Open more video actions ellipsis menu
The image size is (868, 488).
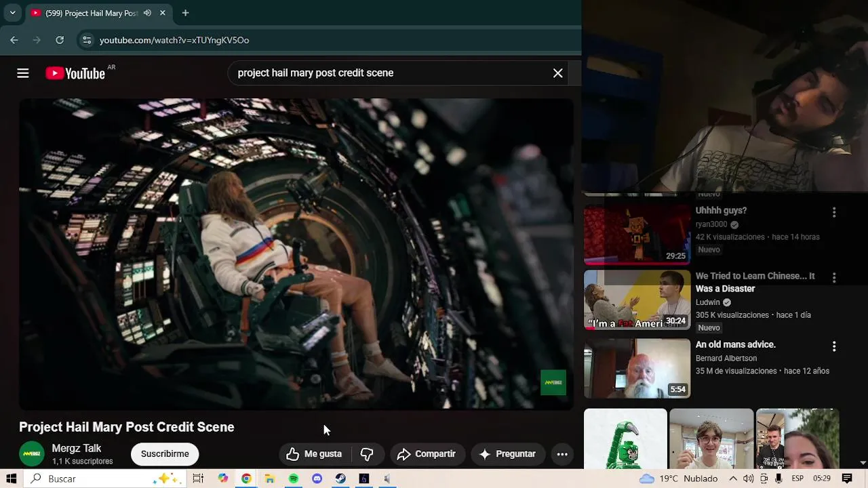click(x=562, y=454)
